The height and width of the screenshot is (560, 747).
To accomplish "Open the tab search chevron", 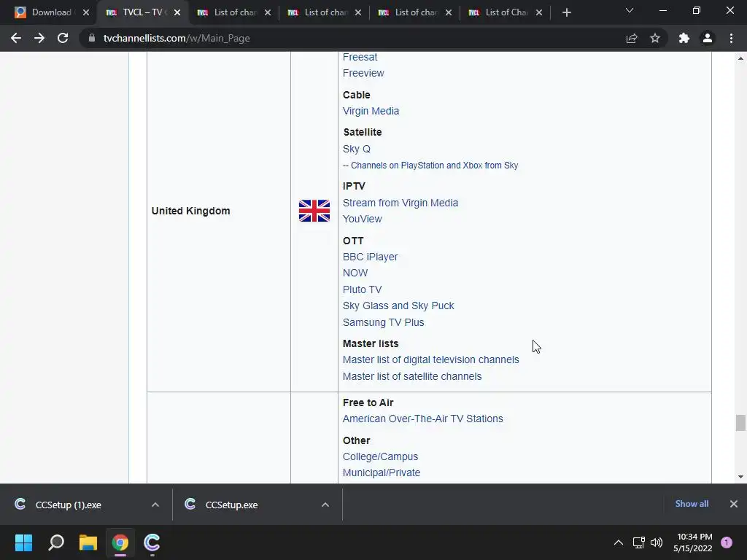I will (x=630, y=10).
